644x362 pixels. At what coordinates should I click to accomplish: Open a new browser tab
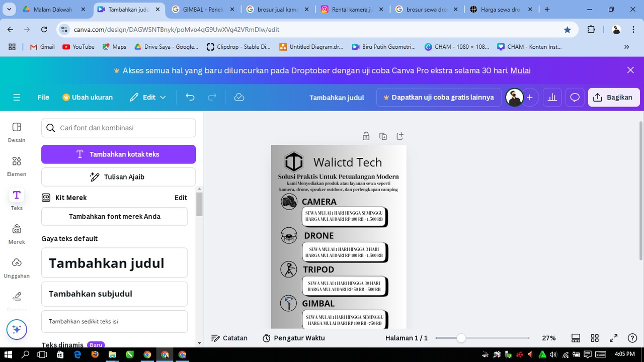click(547, 9)
